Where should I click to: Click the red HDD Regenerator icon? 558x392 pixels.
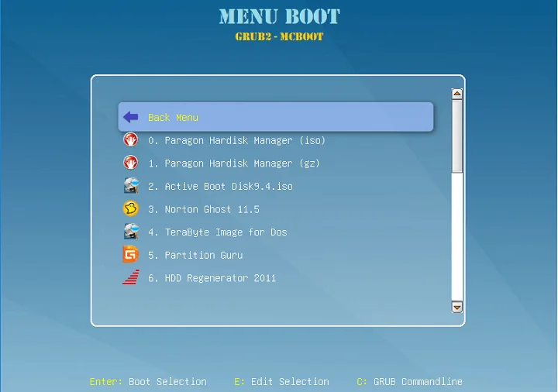tap(130, 277)
